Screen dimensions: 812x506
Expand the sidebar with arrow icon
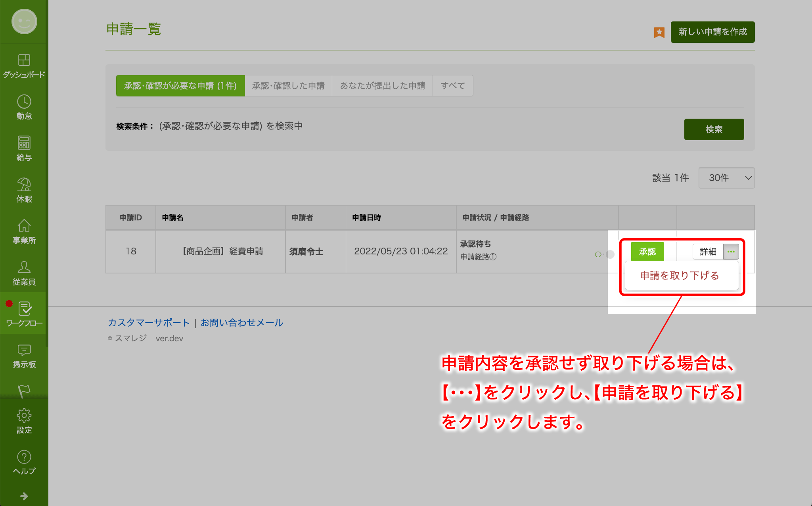pyautogui.click(x=24, y=496)
